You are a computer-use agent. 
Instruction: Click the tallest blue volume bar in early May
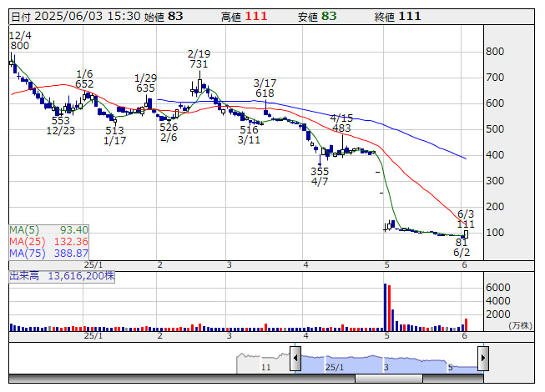click(x=385, y=307)
